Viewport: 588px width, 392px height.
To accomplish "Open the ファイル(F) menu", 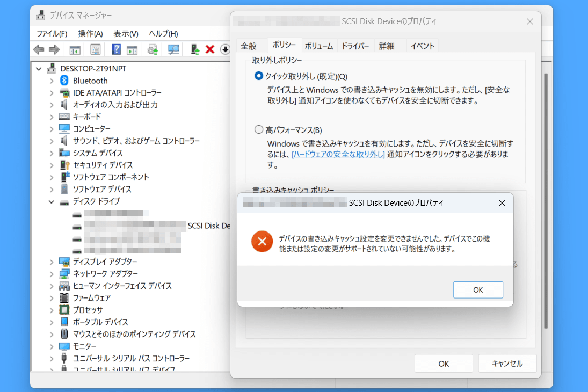I will [52, 34].
